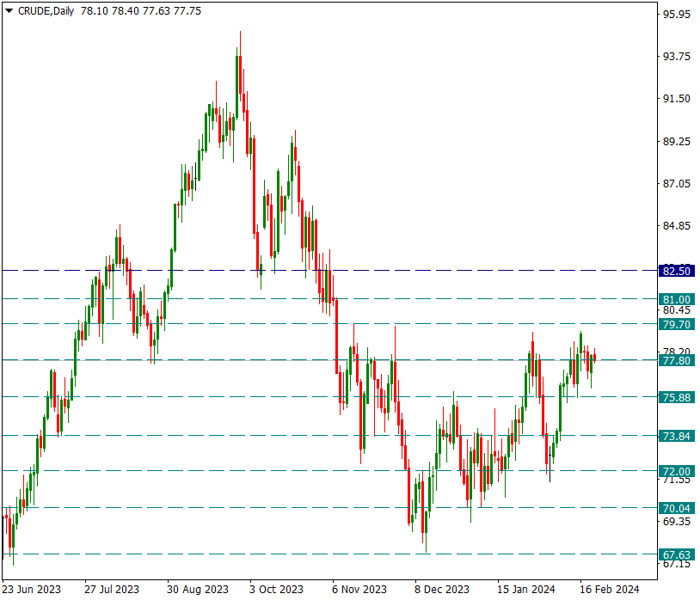
Task: Click the 16 Feb 2024 date label
Action: coord(610,590)
